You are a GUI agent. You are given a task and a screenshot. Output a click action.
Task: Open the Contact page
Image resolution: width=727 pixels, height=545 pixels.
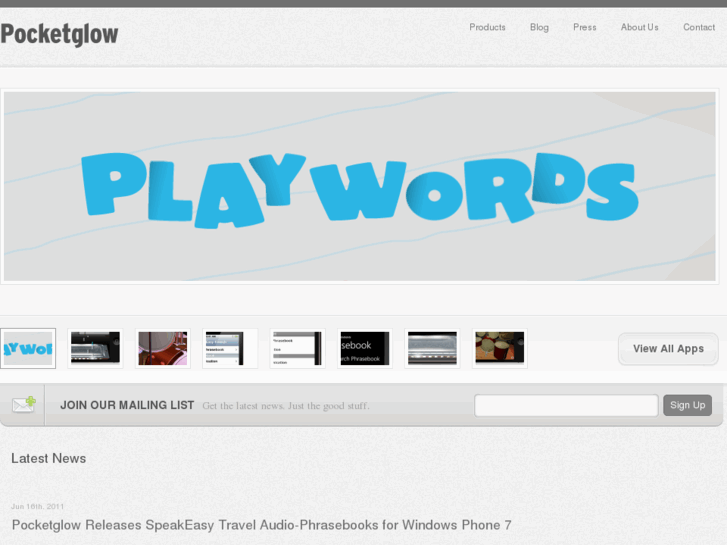(x=699, y=27)
